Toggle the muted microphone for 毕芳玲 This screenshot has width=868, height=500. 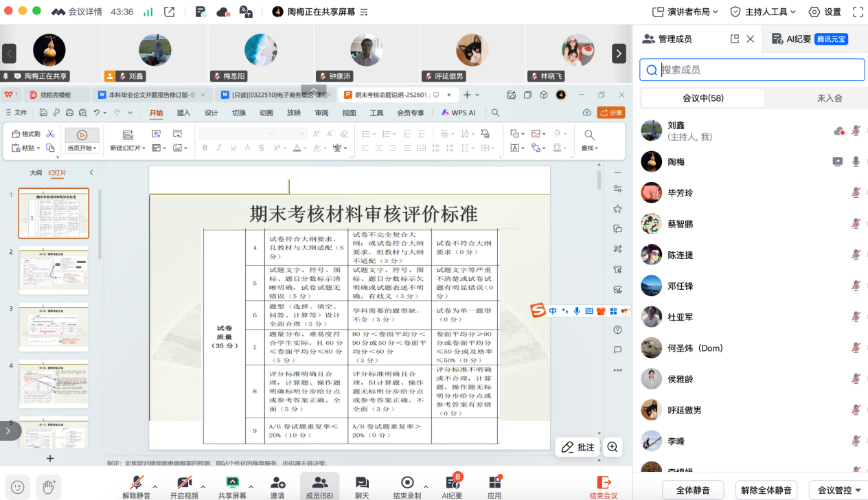pos(856,193)
